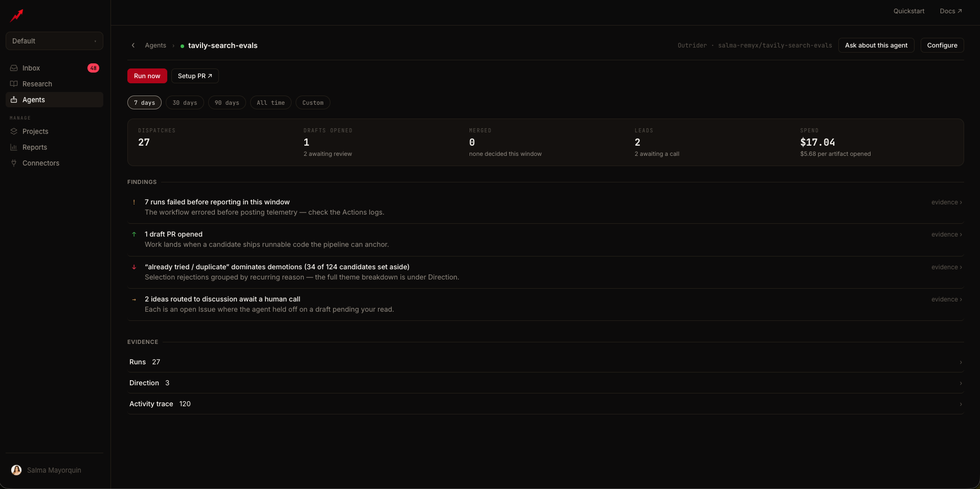Click the Inbox 48 notification badge

coord(93,68)
